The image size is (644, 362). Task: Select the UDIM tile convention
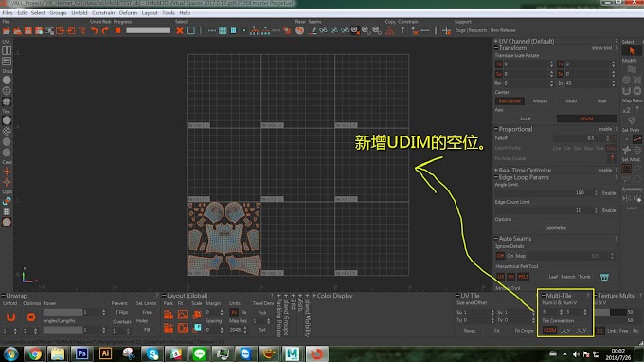point(549,330)
